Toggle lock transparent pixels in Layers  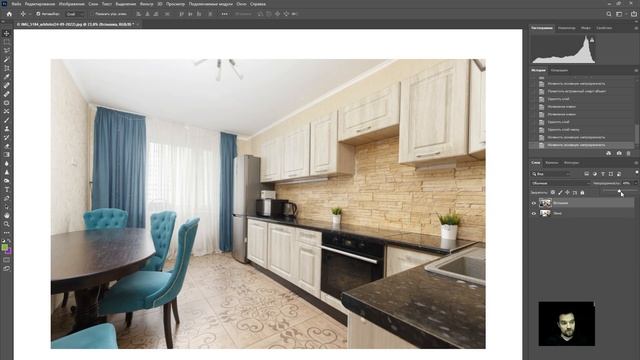tap(553, 192)
